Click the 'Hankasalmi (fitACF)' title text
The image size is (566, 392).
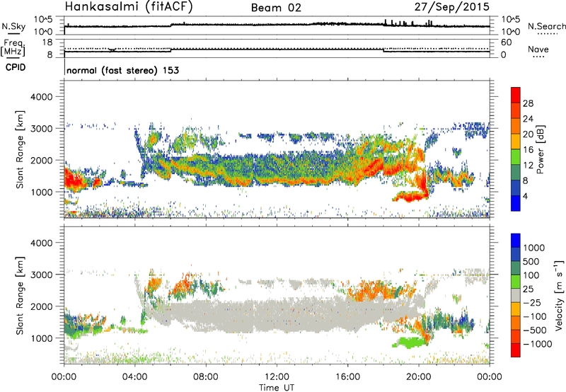click(x=129, y=6)
